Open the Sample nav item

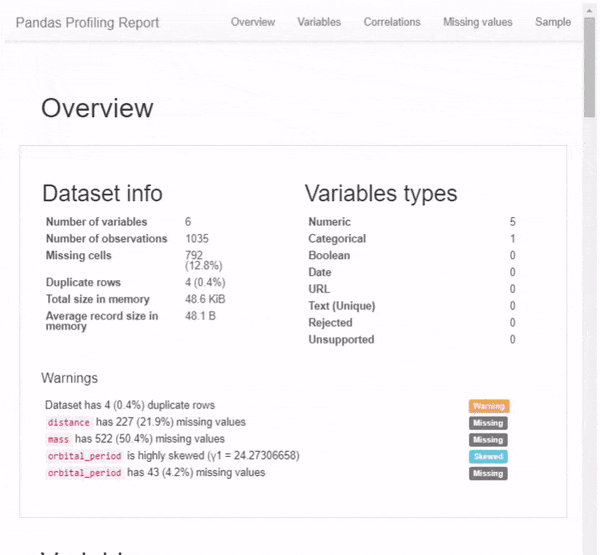tap(553, 22)
